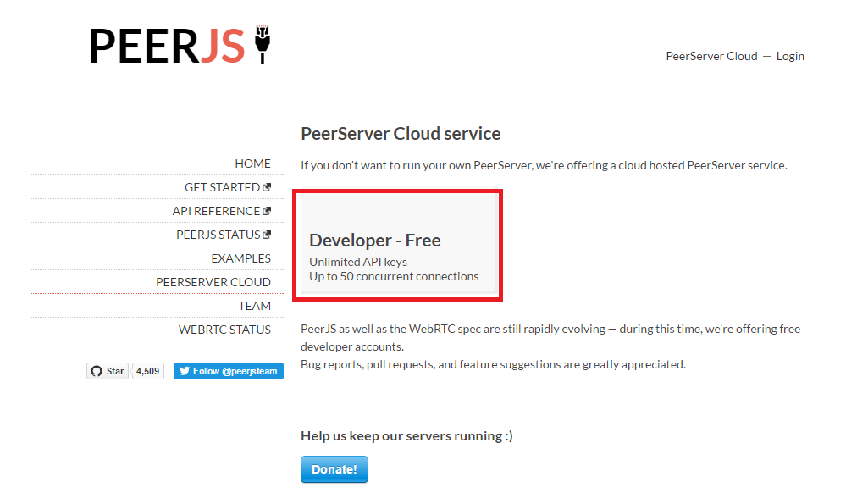The height and width of the screenshot is (504, 868).
Task: Click the GitHub Star octocat icon
Action: coord(96,370)
